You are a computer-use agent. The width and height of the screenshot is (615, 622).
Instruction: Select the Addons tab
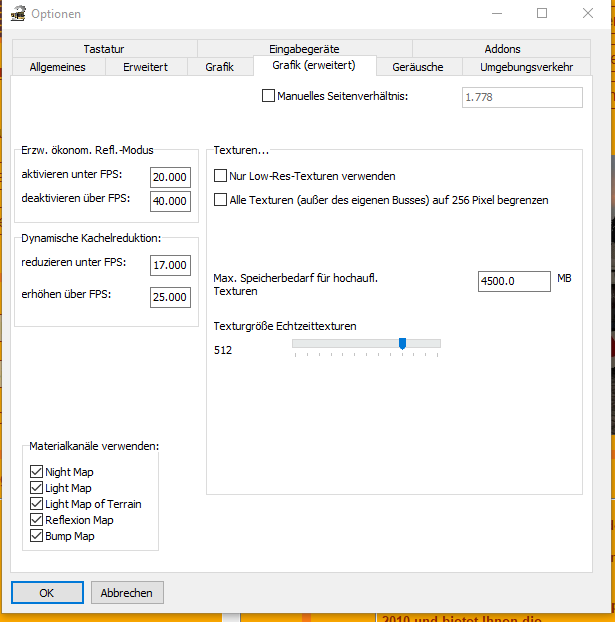502,48
